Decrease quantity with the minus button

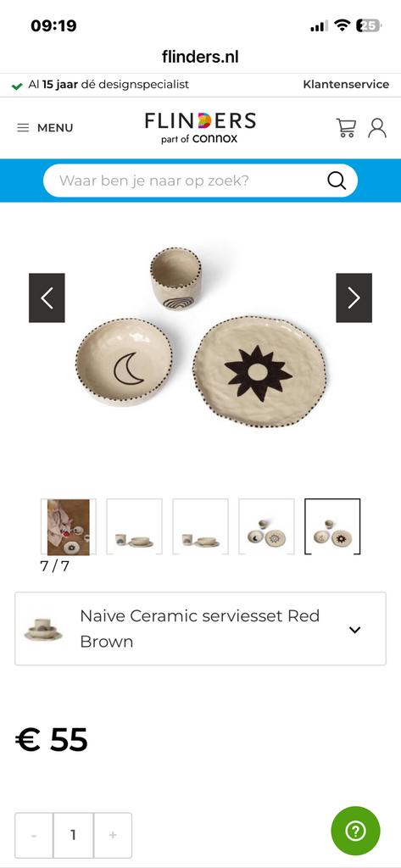point(34,835)
